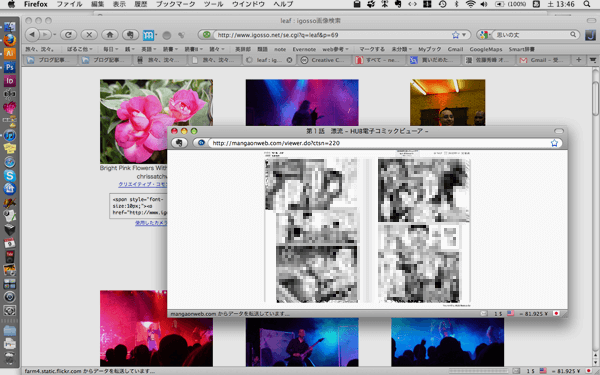600x375 pixels.
Task: Open guitarist on blue stage thumbnail
Action: (x=302, y=342)
